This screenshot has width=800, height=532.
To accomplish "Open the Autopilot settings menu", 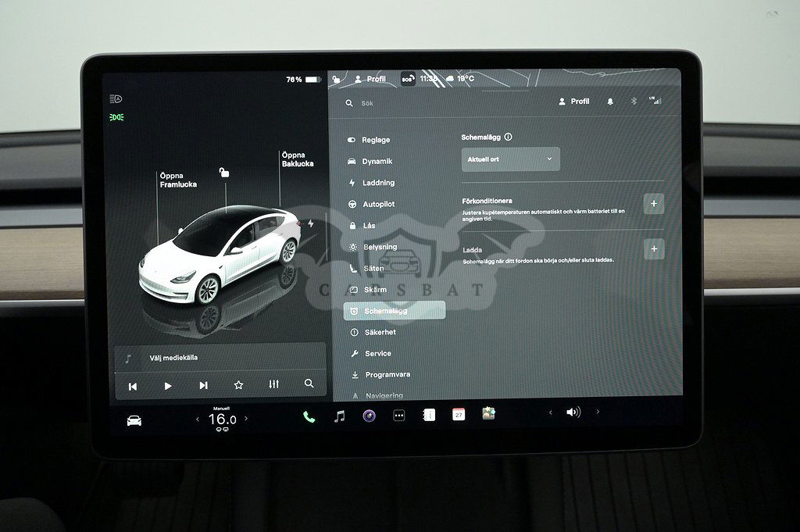I will click(x=378, y=204).
